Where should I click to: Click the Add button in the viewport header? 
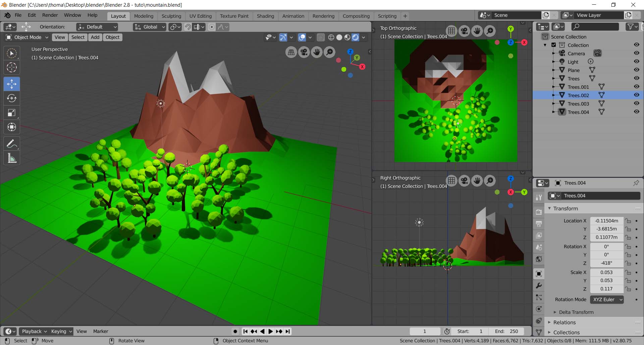[95, 37]
